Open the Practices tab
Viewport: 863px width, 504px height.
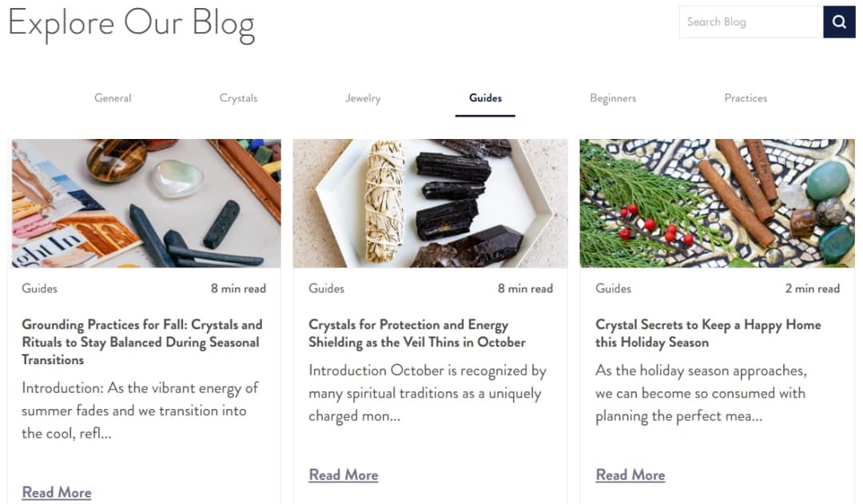tap(746, 98)
